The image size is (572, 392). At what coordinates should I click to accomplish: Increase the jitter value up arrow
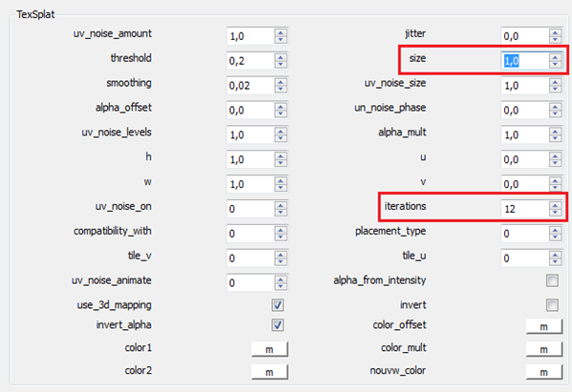click(555, 32)
